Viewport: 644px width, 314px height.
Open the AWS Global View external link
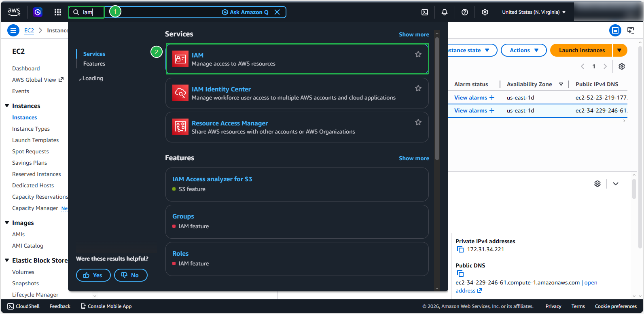(x=61, y=80)
